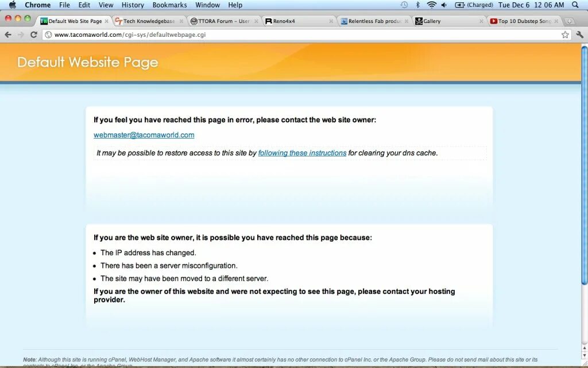Open the View menu

coord(106,5)
